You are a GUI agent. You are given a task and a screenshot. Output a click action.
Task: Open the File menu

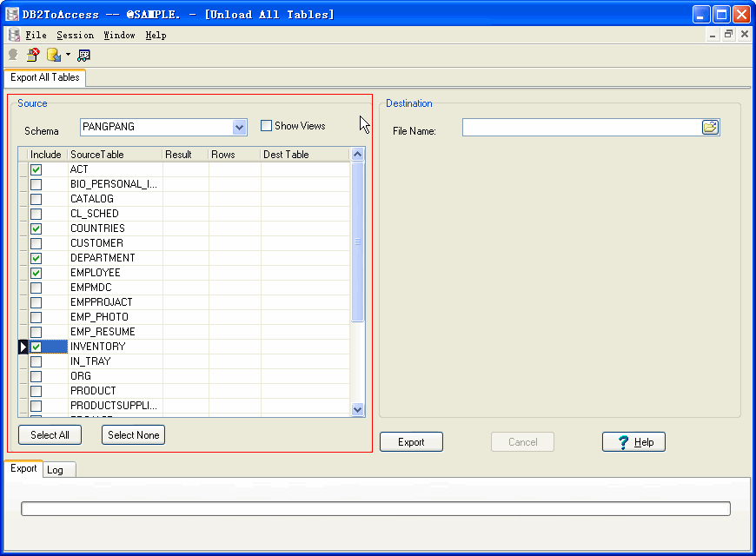(36, 36)
